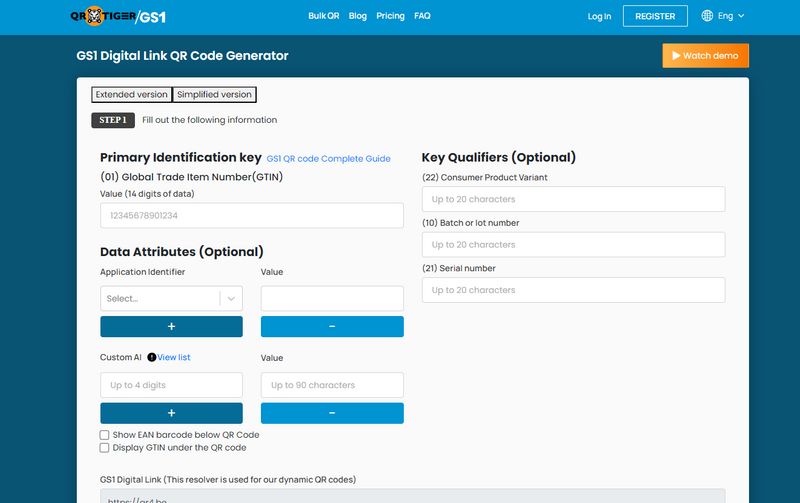Focus the Up to 90 characters value field
800x503 pixels.
coord(332,385)
